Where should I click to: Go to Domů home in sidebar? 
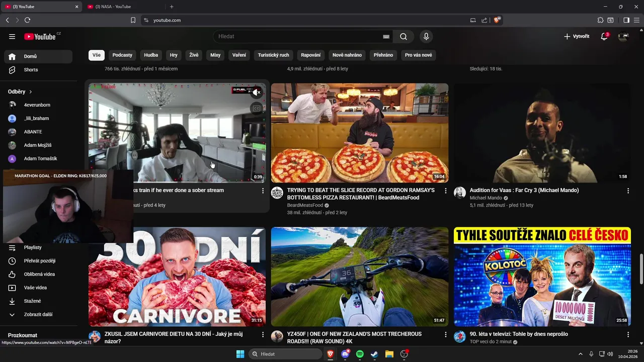coord(38,56)
